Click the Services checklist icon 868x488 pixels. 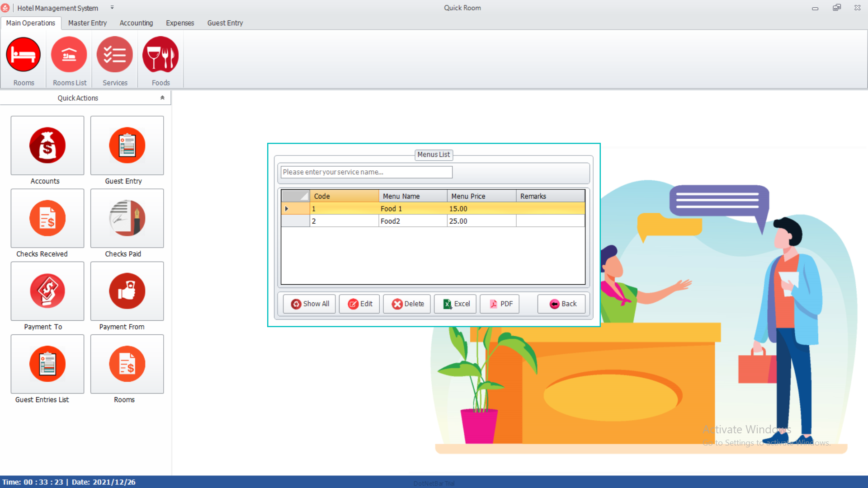coord(115,55)
